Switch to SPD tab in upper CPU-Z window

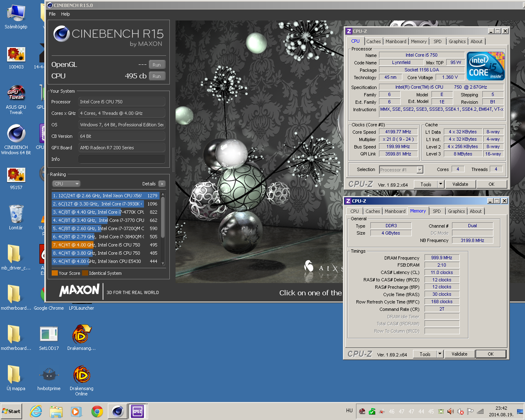(x=438, y=41)
